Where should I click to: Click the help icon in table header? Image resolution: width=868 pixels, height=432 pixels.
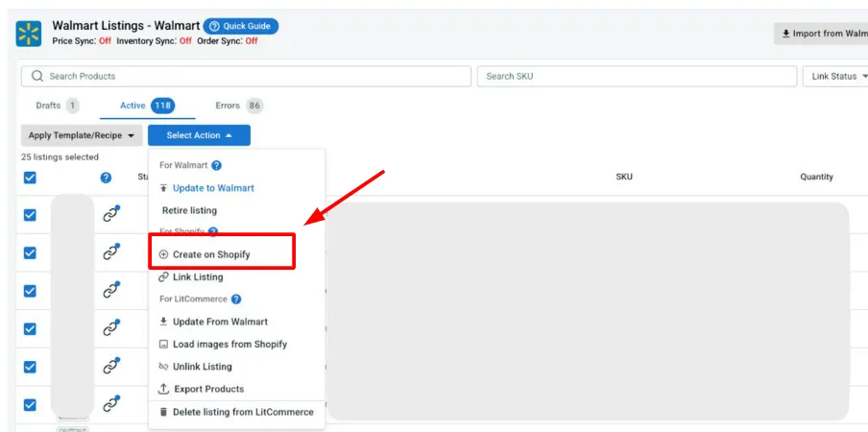(107, 178)
